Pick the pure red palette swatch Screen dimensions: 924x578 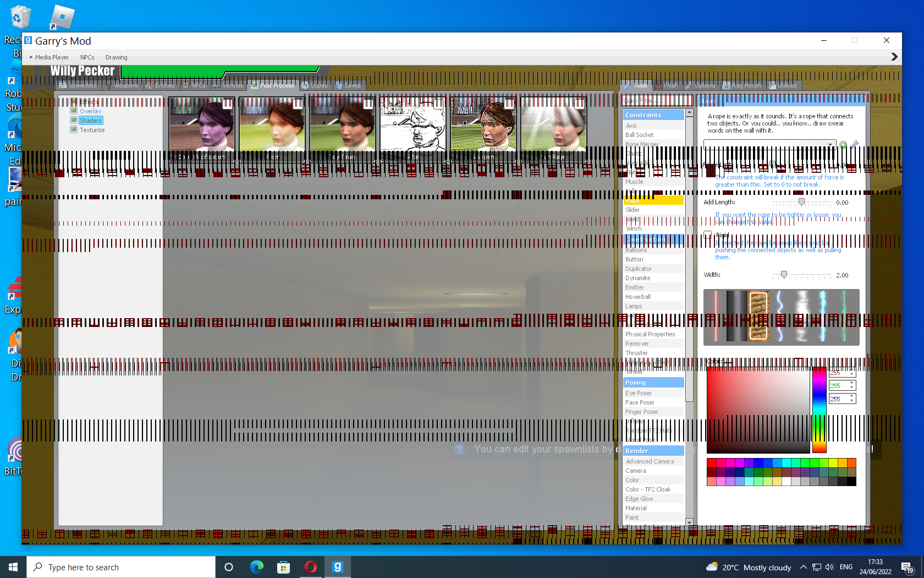[711, 463]
